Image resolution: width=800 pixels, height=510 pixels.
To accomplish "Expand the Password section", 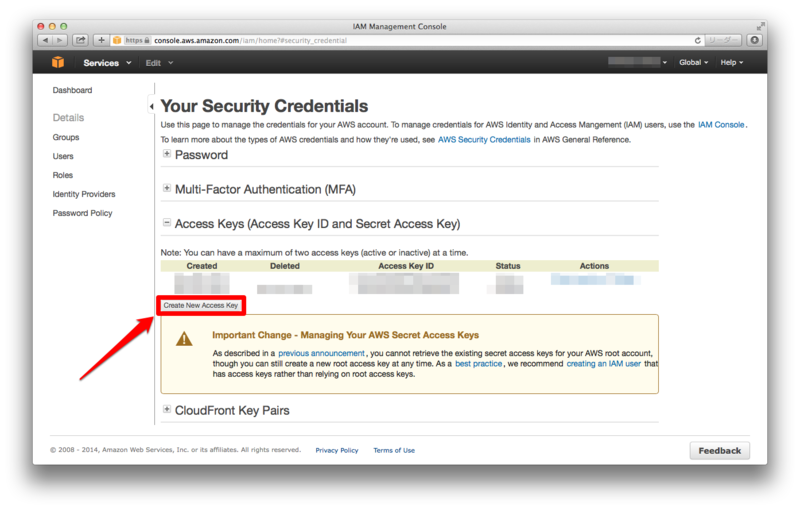I will [167, 154].
